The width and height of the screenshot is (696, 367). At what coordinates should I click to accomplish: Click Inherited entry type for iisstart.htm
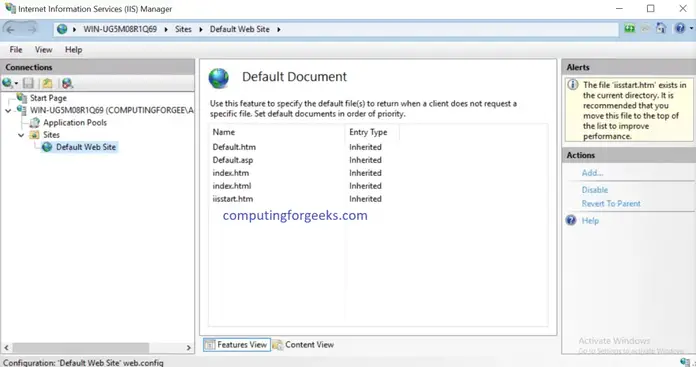point(365,199)
